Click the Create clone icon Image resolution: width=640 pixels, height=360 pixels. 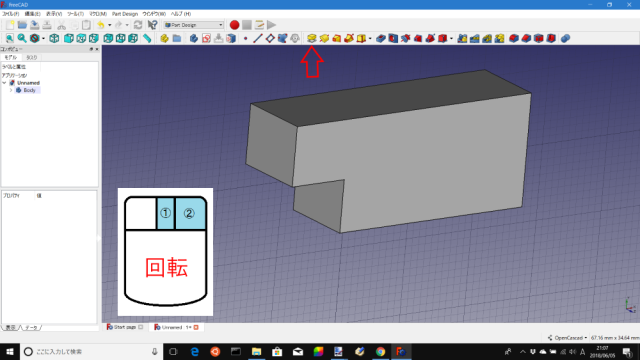point(295,38)
